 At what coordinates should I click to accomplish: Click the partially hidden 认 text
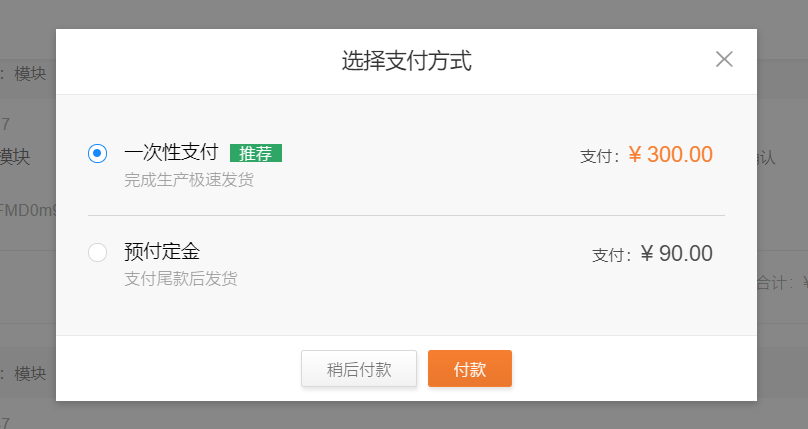pyautogui.click(x=766, y=158)
